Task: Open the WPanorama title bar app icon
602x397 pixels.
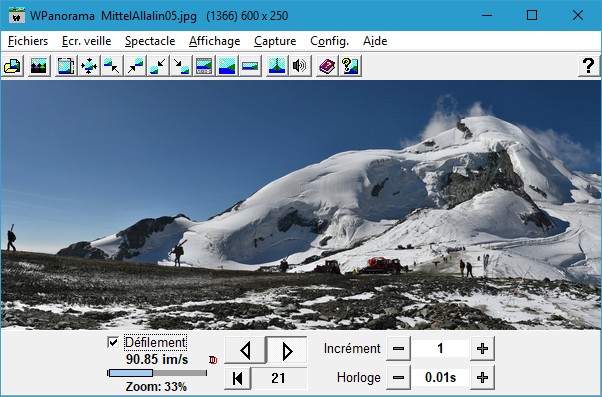Action: tap(17, 15)
